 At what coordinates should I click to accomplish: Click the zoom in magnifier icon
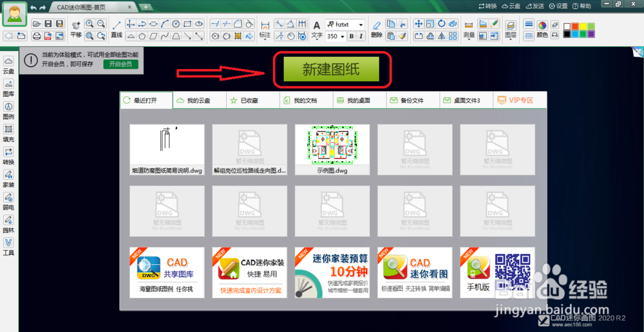(x=89, y=24)
